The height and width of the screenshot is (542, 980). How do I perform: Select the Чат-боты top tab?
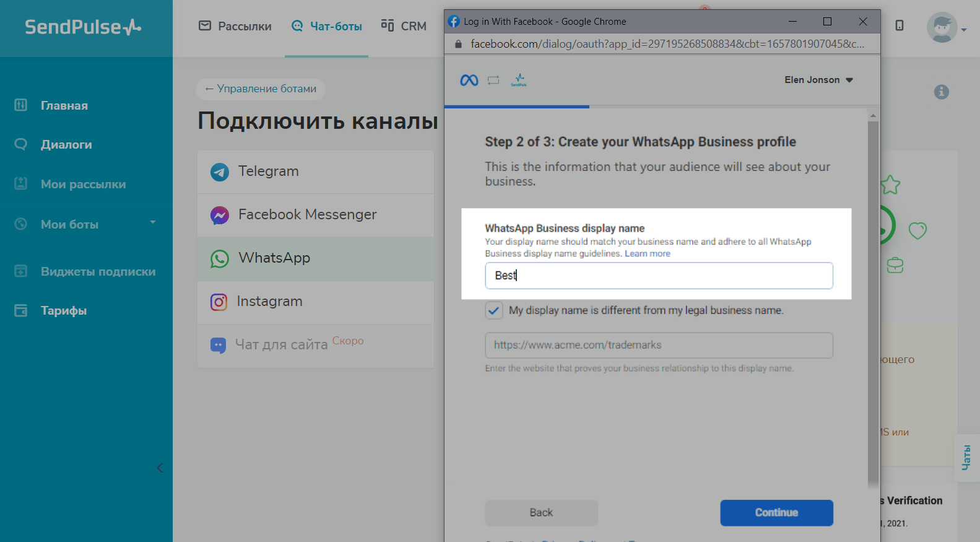pos(327,26)
